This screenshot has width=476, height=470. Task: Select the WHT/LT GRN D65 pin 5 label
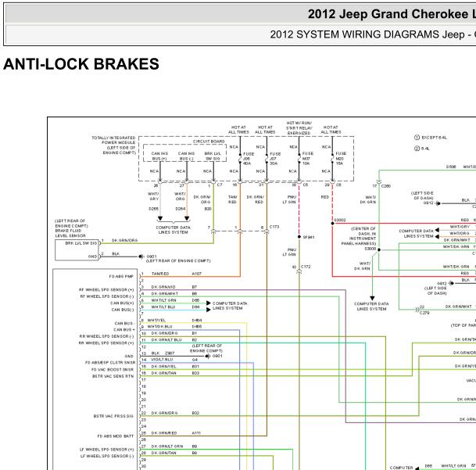pos(175,300)
